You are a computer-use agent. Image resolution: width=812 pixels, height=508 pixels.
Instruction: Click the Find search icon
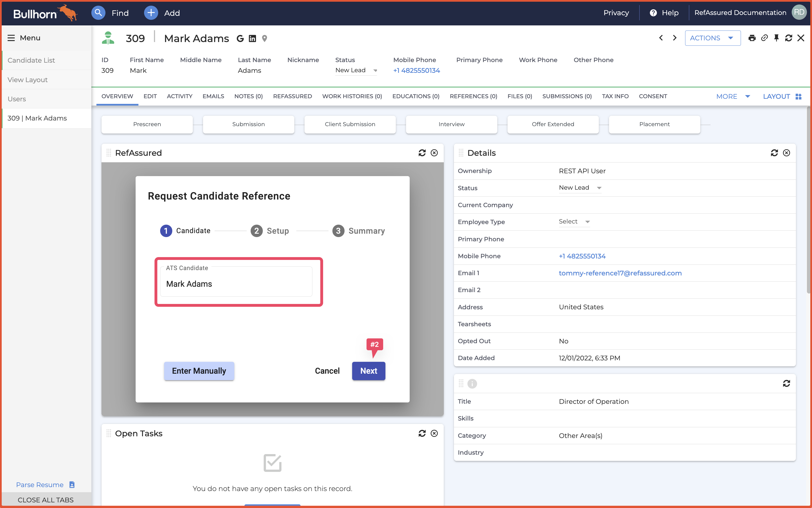click(x=98, y=13)
